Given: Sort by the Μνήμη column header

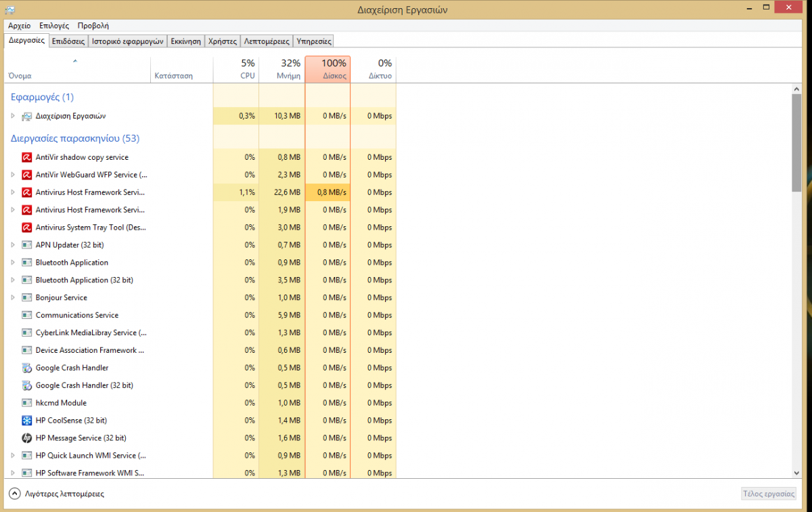Looking at the screenshot, I should click(281, 69).
